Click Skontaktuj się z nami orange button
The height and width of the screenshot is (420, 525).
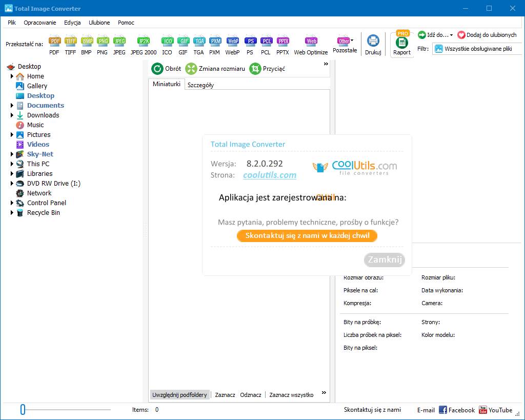[x=307, y=236]
